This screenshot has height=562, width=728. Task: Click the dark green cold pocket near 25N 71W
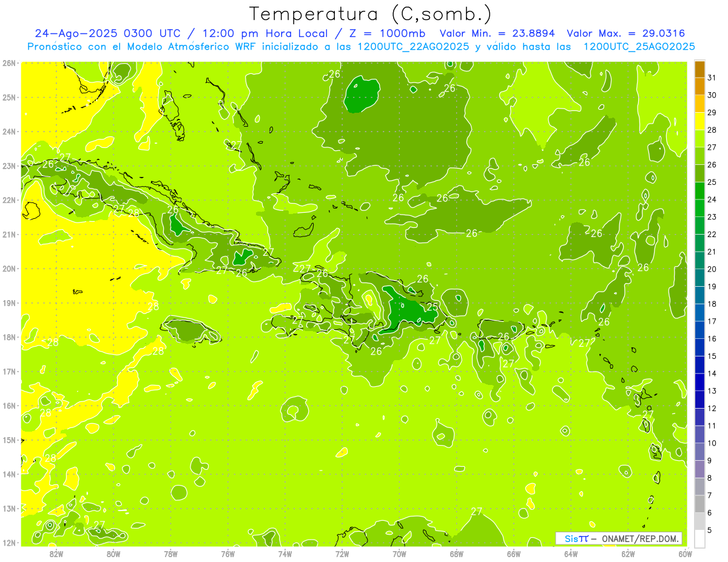[x=362, y=95]
